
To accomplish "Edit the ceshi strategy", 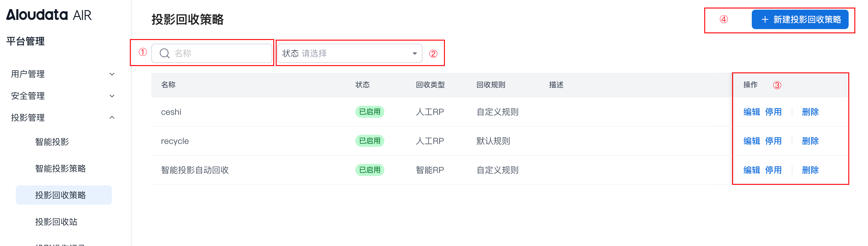I will [x=751, y=112].
